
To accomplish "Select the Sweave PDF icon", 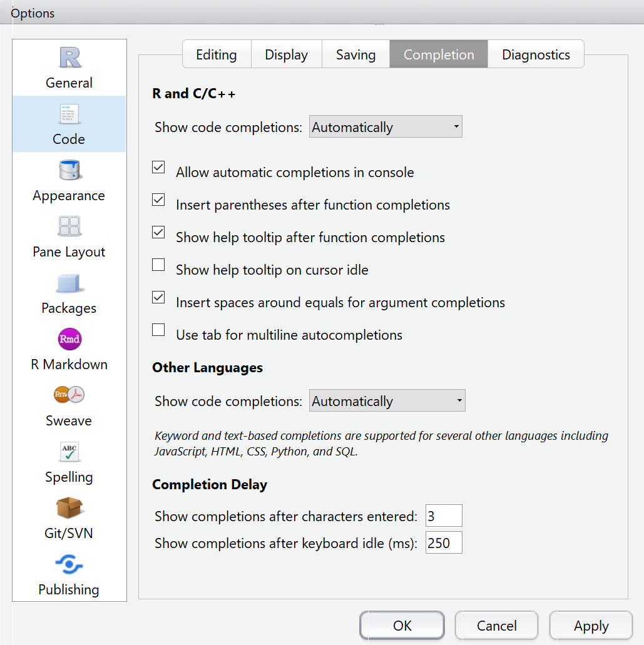I will (x=69, y=395).
